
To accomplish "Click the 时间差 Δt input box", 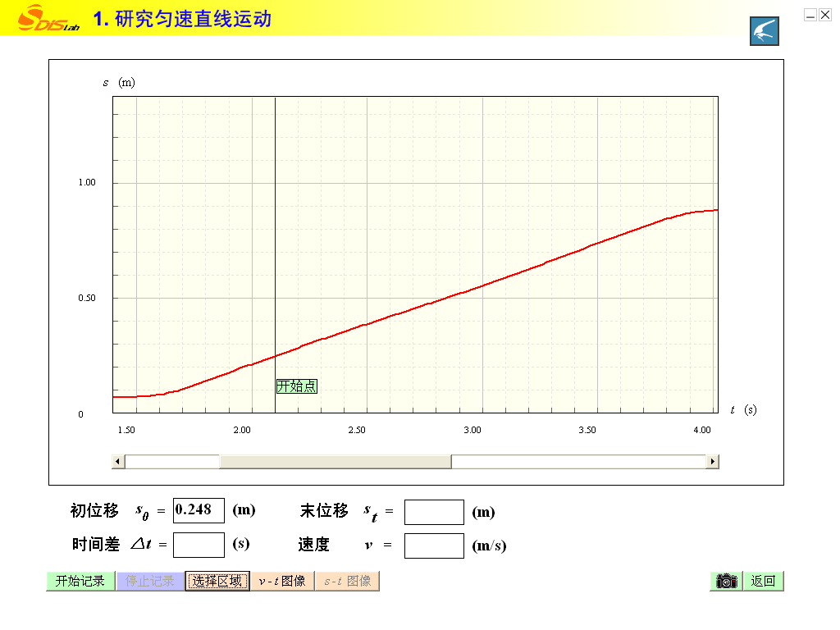I will 199,545.
